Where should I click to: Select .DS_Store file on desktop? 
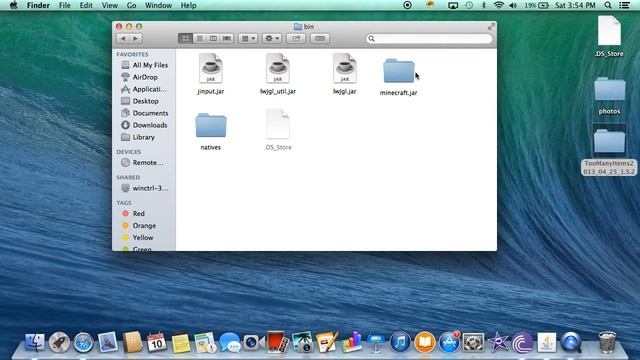609,36
